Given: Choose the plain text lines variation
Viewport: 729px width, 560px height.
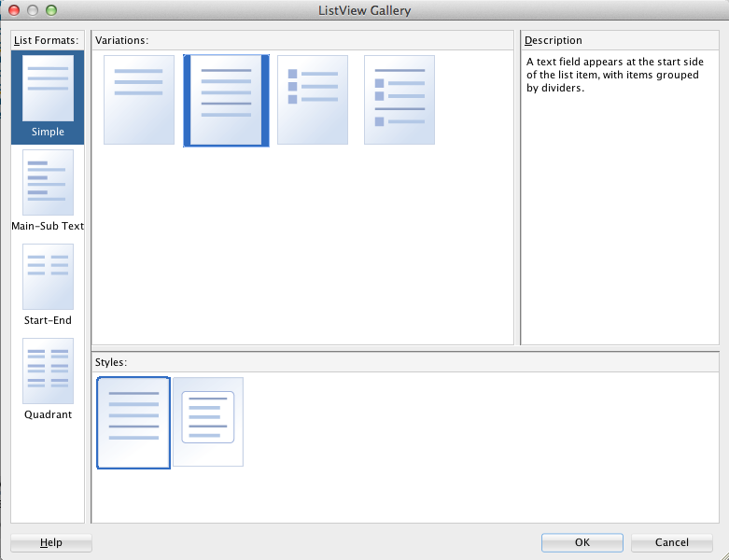Looking at the screenshot, I should click(139, 100).
